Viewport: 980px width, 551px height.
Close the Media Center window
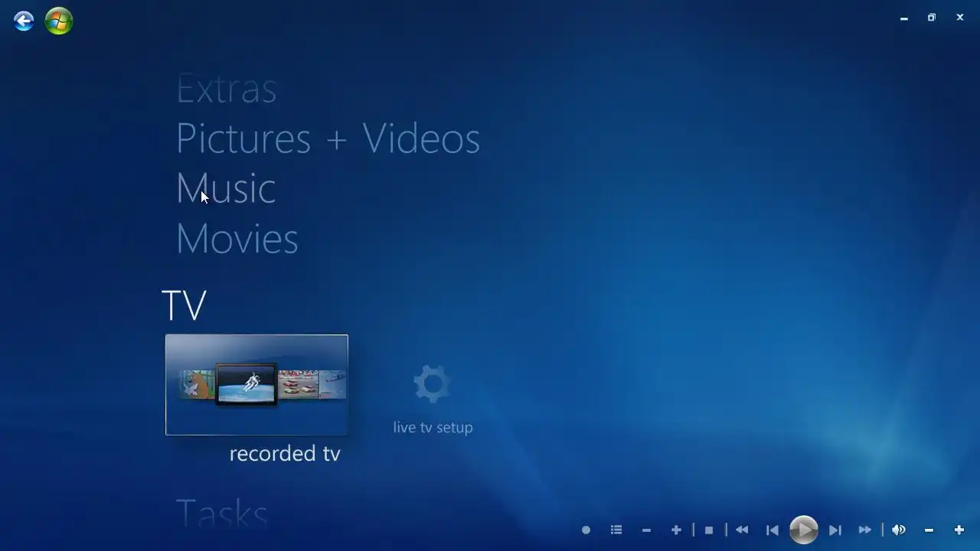point(960,18)
